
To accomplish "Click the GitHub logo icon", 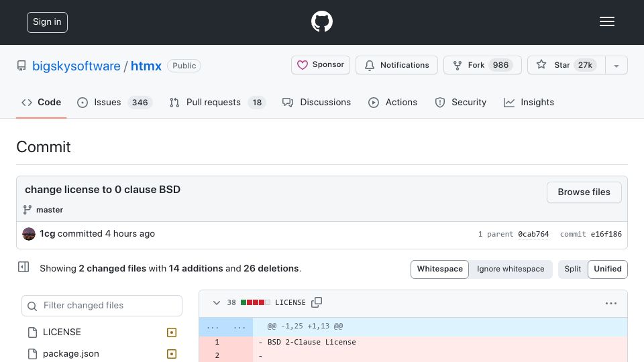I will 321,21.
